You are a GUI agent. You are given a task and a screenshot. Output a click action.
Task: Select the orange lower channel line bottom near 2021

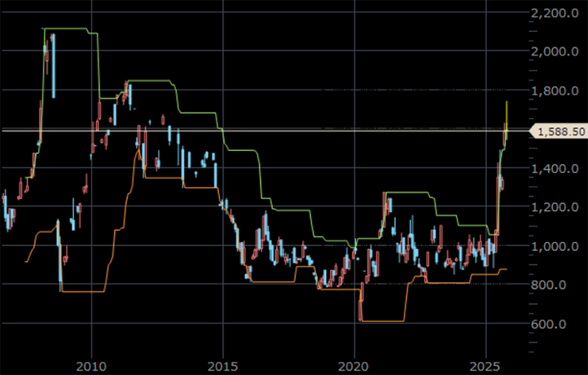tap(383, 321)
